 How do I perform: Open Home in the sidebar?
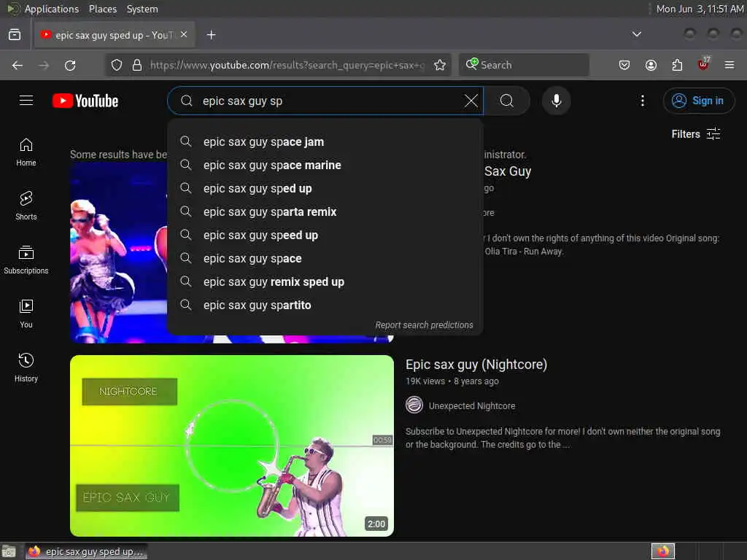point(26,152)
